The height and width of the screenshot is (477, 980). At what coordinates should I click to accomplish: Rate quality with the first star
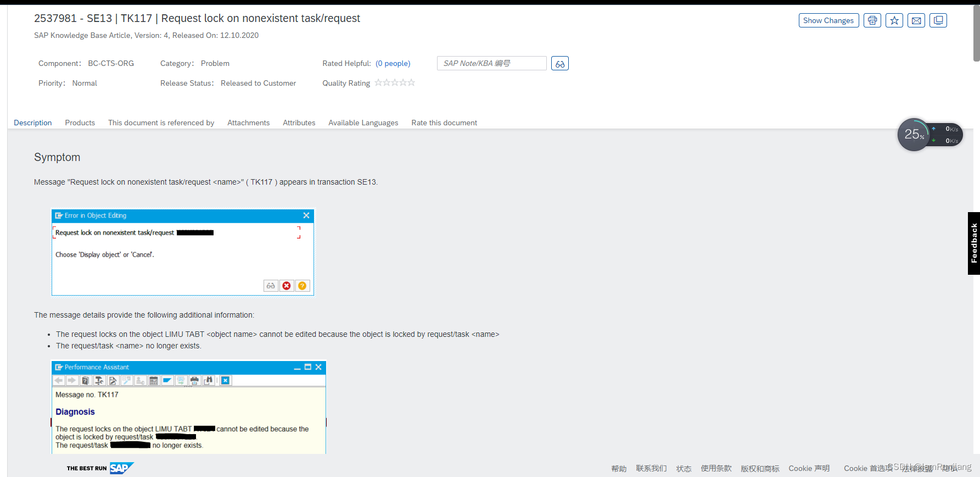tap(379, 82)
